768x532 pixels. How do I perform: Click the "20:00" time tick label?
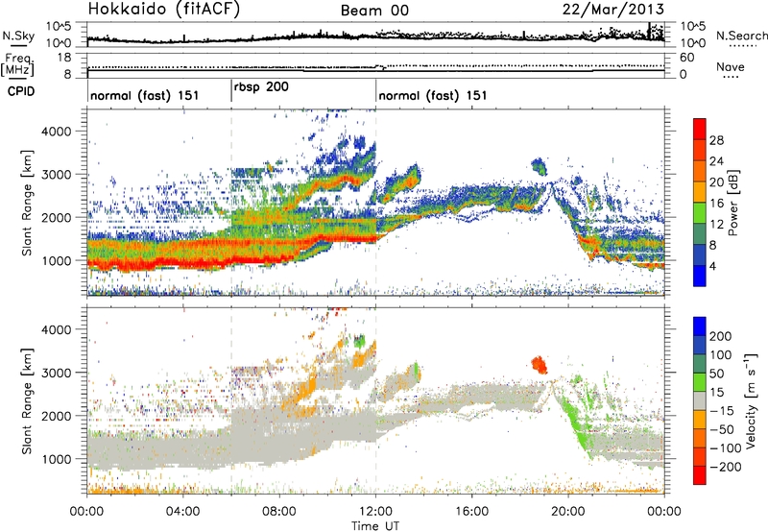568,512
